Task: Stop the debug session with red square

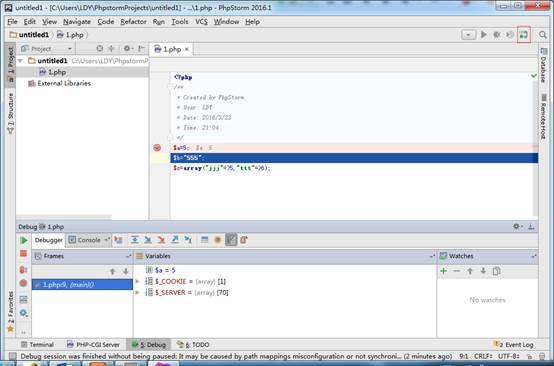Action: click(23, 254)
